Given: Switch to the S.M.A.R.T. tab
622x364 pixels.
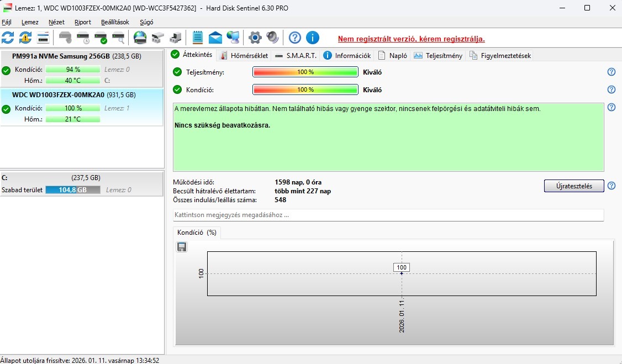Looking at the screenshot, I should (x=296, y=56).
